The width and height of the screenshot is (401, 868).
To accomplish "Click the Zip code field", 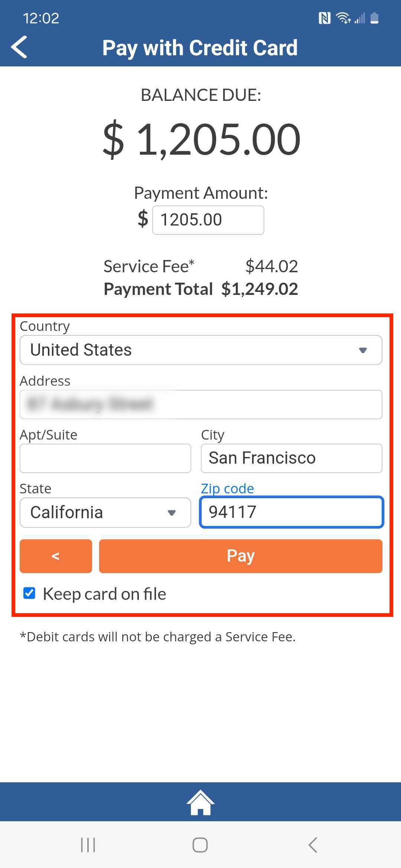I will [291, 512].
